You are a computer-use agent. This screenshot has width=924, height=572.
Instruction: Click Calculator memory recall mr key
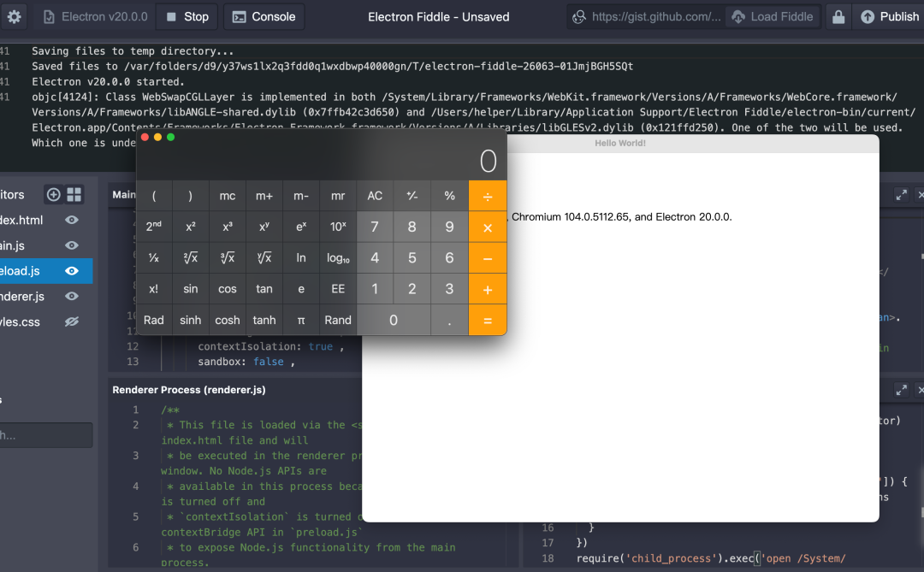[338, 196]
